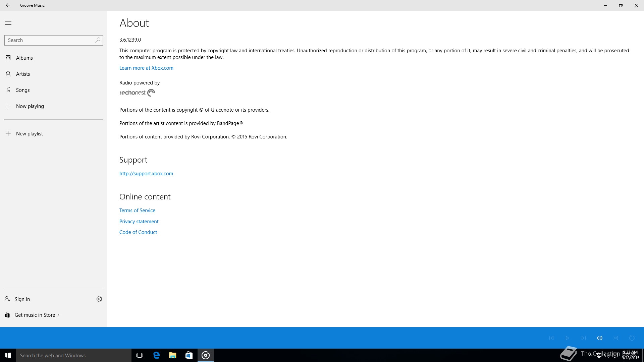
Task: Skip to next track
Action: click(584, 338)
